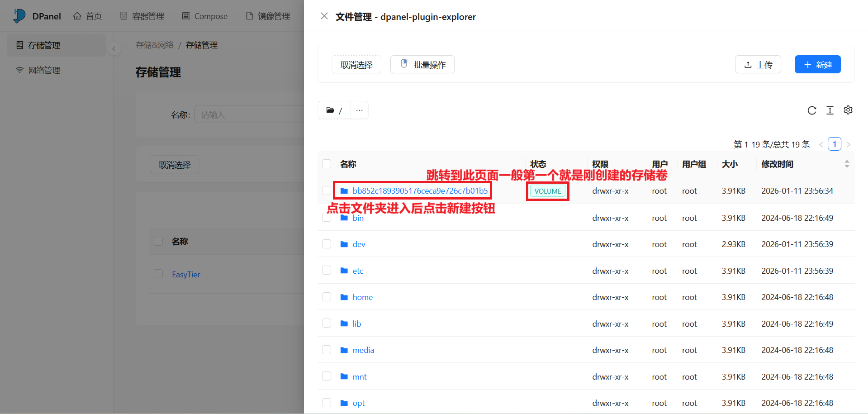Collapse the left sidebar arrow
Viewport: 868px width, 414px height.
114,48
